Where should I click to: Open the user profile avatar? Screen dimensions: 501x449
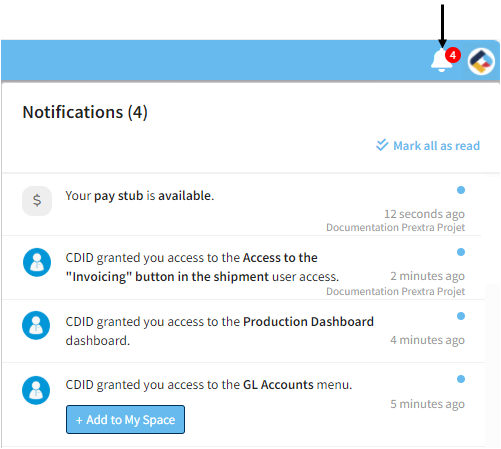point(481,62)
